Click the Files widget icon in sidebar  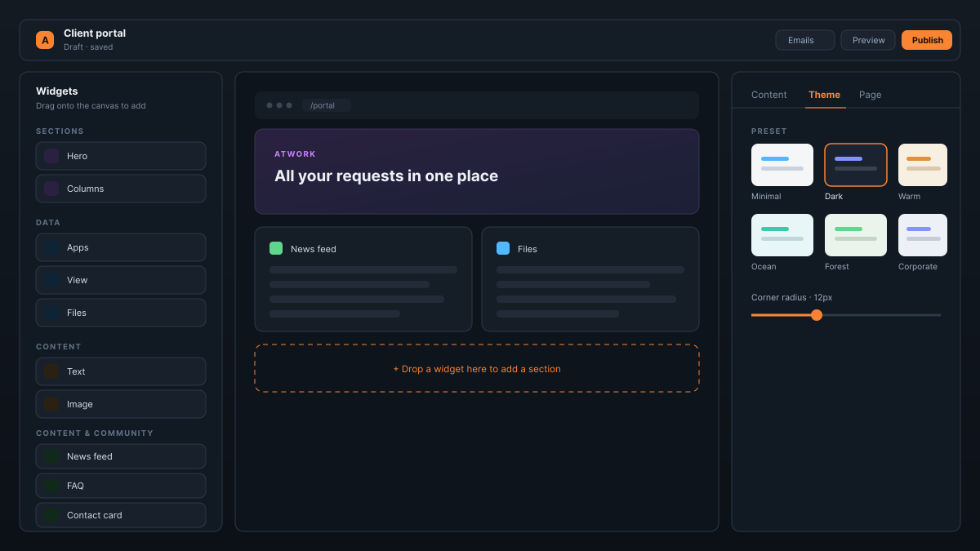click(x=51, y=313)
